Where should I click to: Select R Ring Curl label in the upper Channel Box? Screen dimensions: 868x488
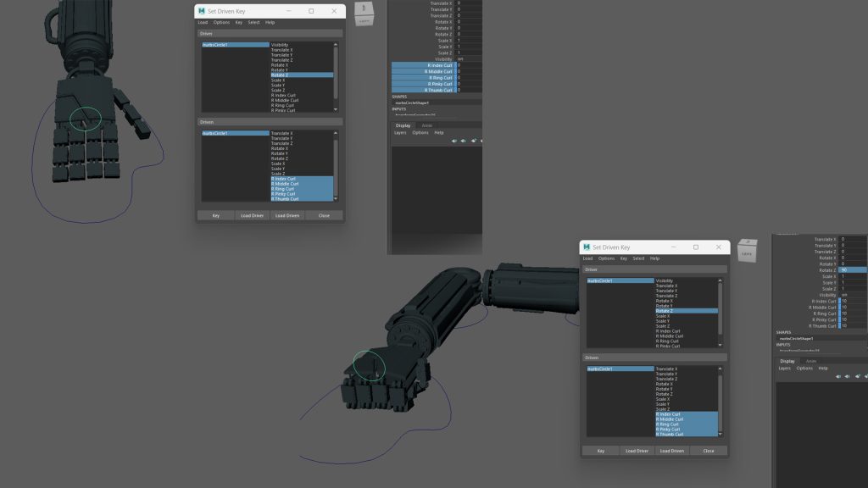(423, 78)
